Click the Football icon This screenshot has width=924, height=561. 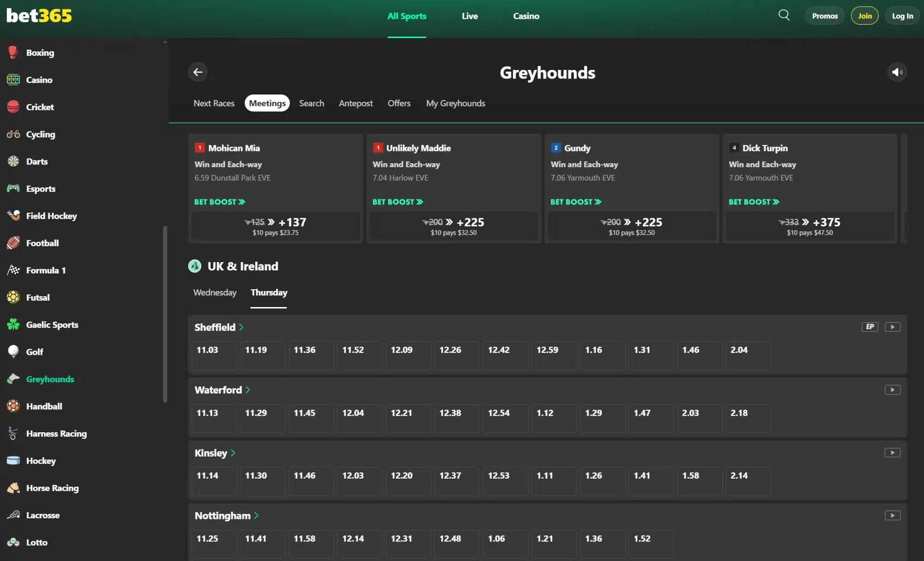[x=13, y=243]
